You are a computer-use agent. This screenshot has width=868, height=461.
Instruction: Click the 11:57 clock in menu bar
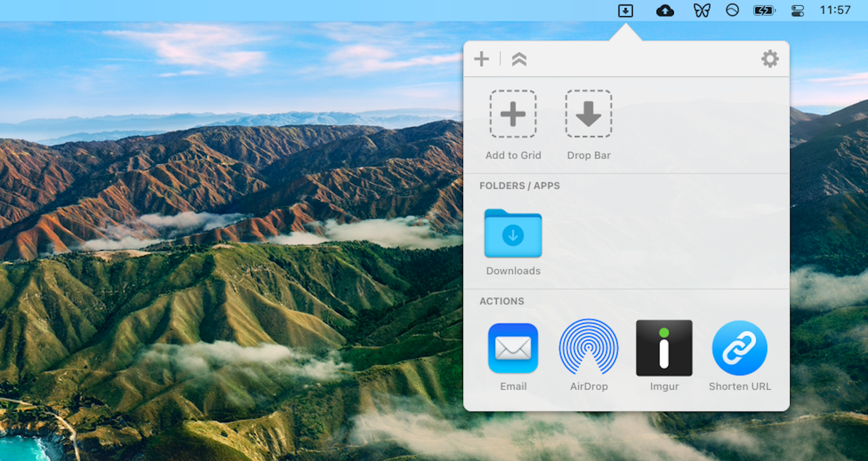835,10
